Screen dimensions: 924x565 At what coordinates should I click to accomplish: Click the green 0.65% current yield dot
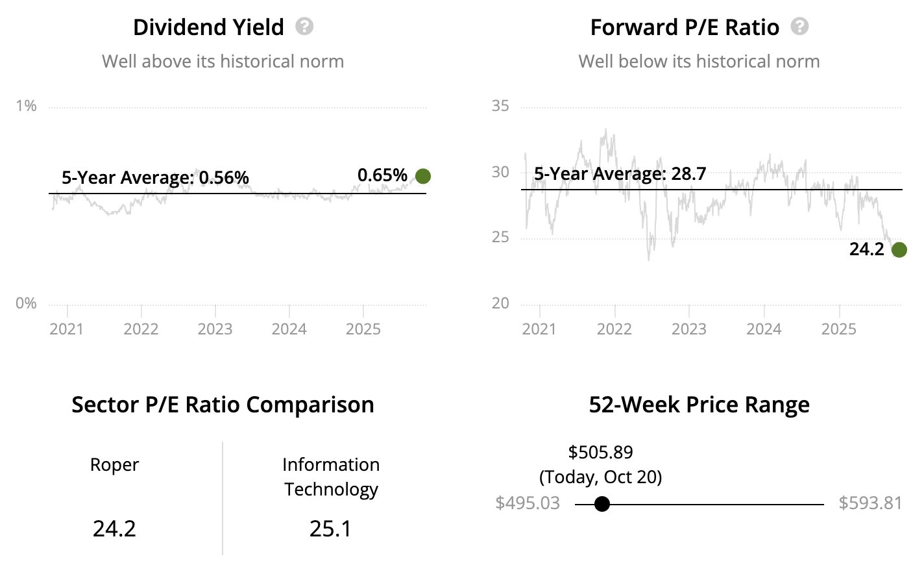point(423,176)
